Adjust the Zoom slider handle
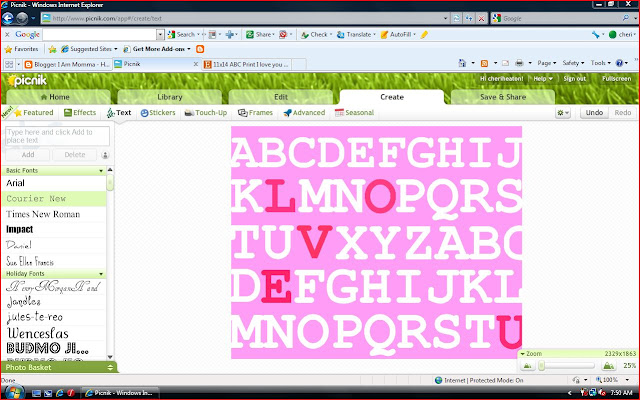The height and width of the screenshot is (400, 640). [x=542, y=366]
